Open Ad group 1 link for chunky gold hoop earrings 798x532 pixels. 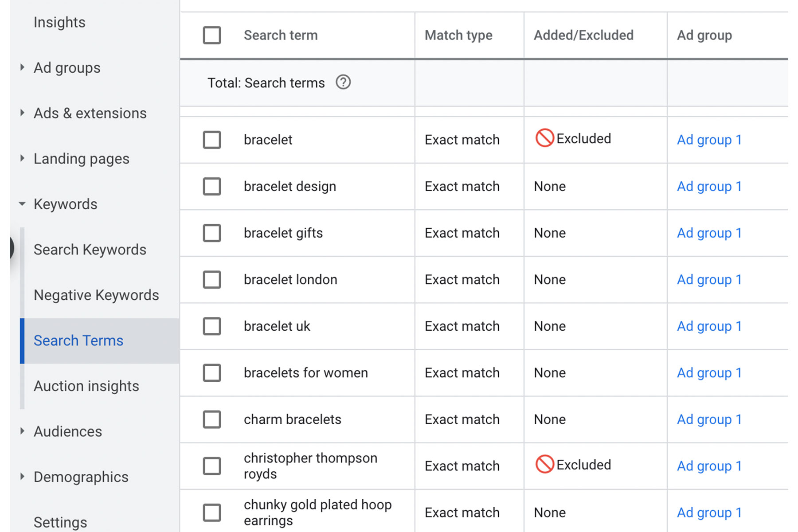709,512
